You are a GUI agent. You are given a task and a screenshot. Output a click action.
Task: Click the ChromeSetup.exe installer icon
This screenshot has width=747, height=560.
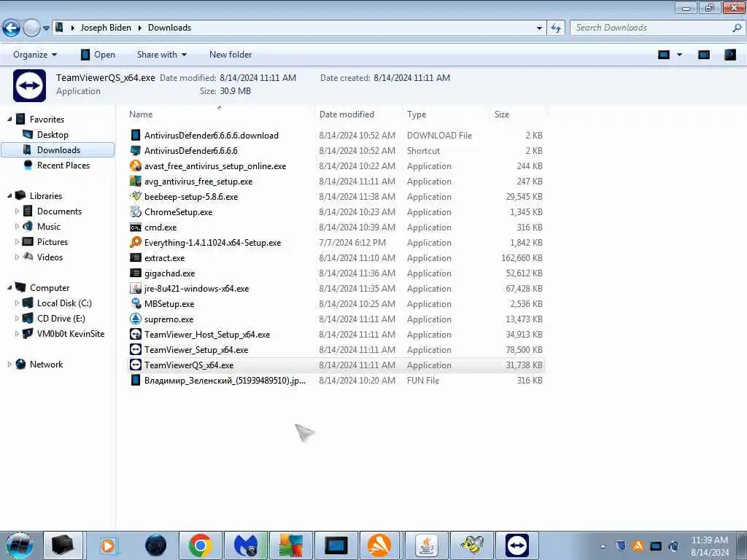[136, 211]
